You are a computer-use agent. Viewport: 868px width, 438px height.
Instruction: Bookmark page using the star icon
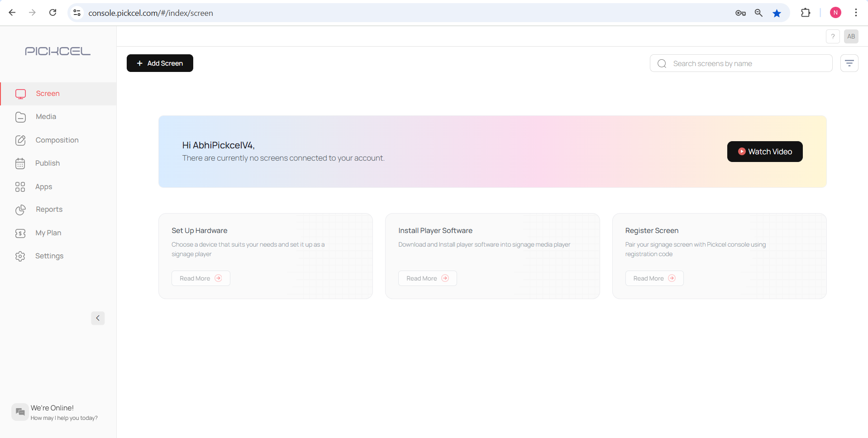point(777,13)
